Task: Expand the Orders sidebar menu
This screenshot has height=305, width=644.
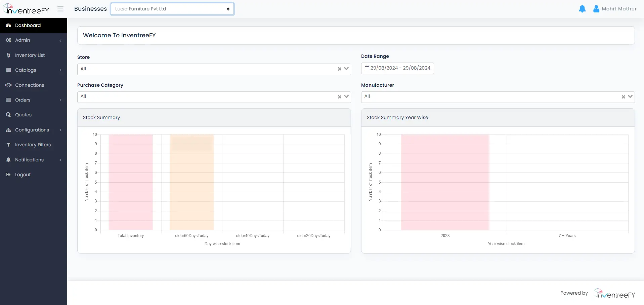Action: tap(23, 100)
